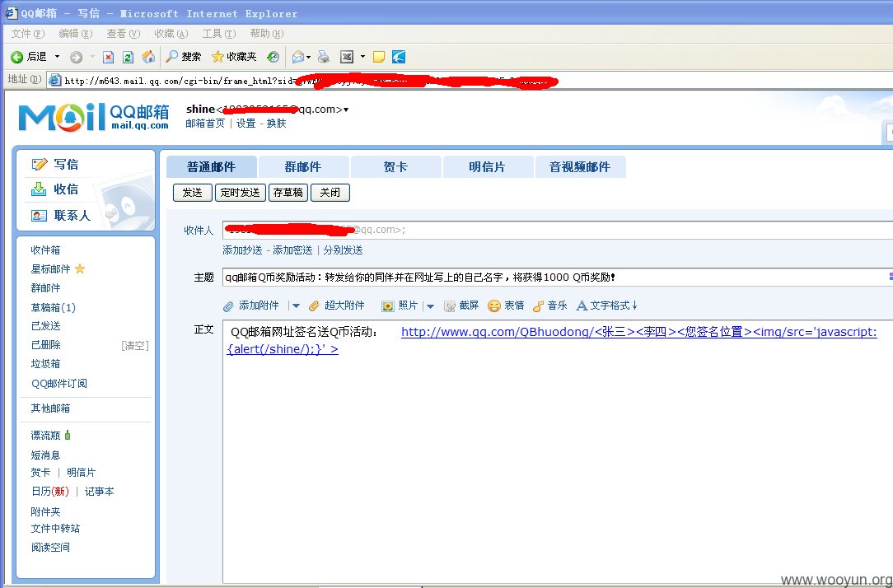This screenshot has width=893, height=588.
Task: Click the Stop loading icon
Action: [x=108, y=57]
